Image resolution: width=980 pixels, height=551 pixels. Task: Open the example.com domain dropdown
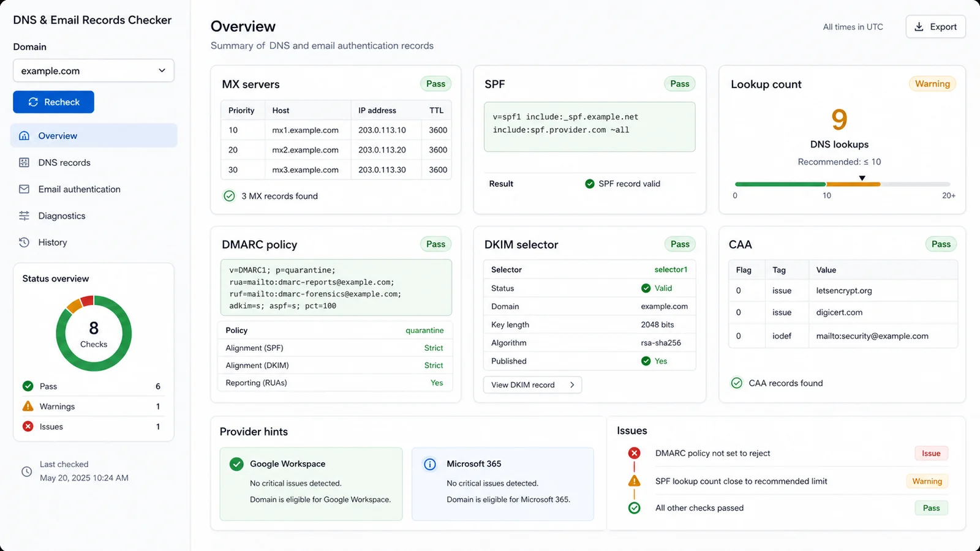pos(94,70)
